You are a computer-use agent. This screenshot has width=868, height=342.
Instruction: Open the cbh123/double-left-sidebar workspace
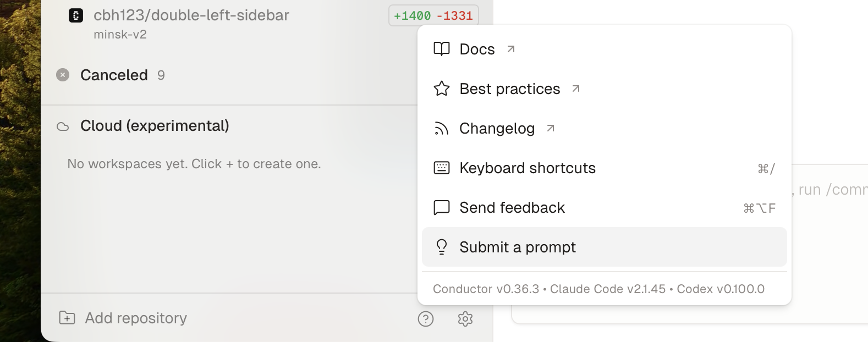pos(191,15)
